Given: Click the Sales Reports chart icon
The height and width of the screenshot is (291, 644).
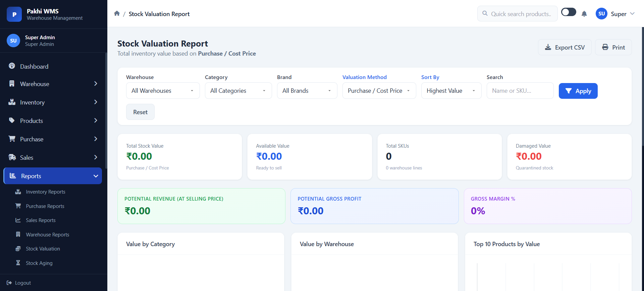Looking at the screenshot, I should click(x=18, y=220).
